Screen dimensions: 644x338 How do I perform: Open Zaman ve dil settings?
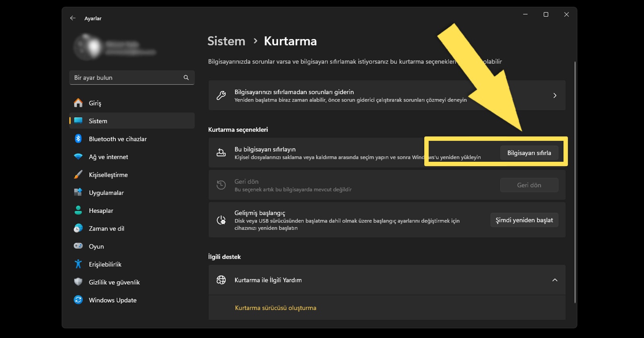pos(132,228)
